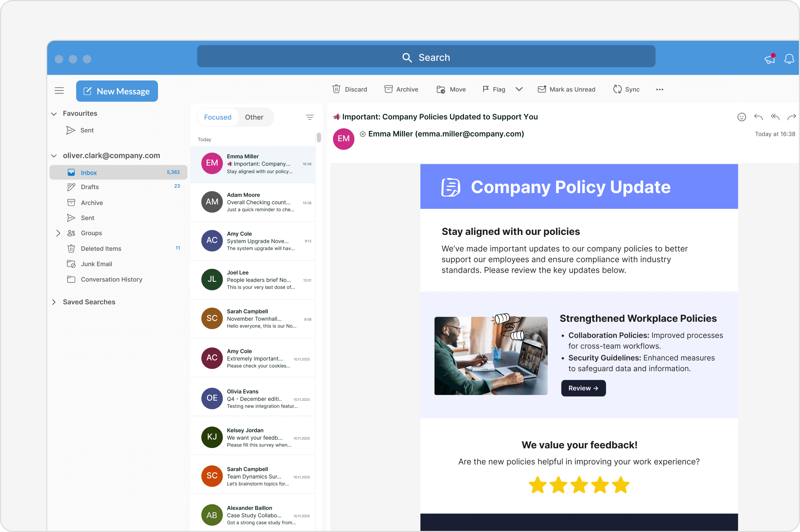Click the Sync icon
Viewport: 800px width, 532px height.
[x=617, y=89]
